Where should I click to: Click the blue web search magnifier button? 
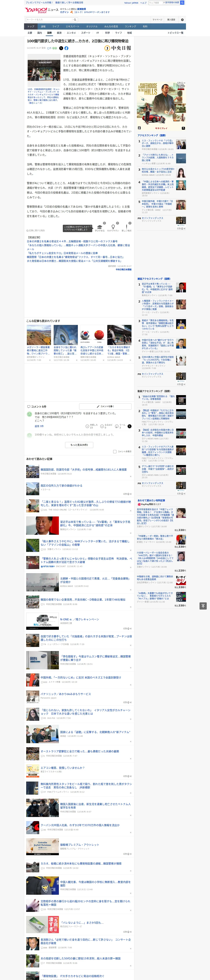(182, 3)
